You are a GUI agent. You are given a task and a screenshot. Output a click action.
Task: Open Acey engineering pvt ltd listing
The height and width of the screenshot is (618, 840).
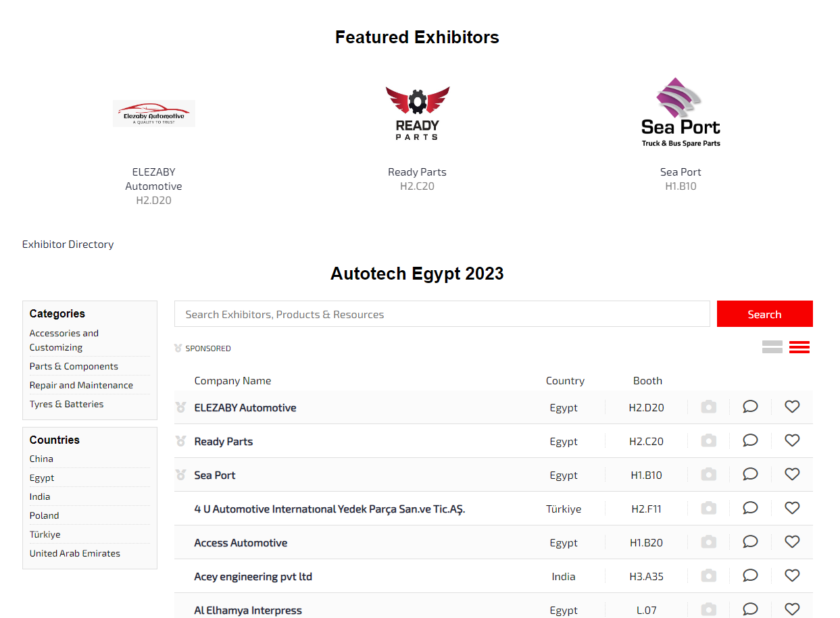tap(253, 576)
